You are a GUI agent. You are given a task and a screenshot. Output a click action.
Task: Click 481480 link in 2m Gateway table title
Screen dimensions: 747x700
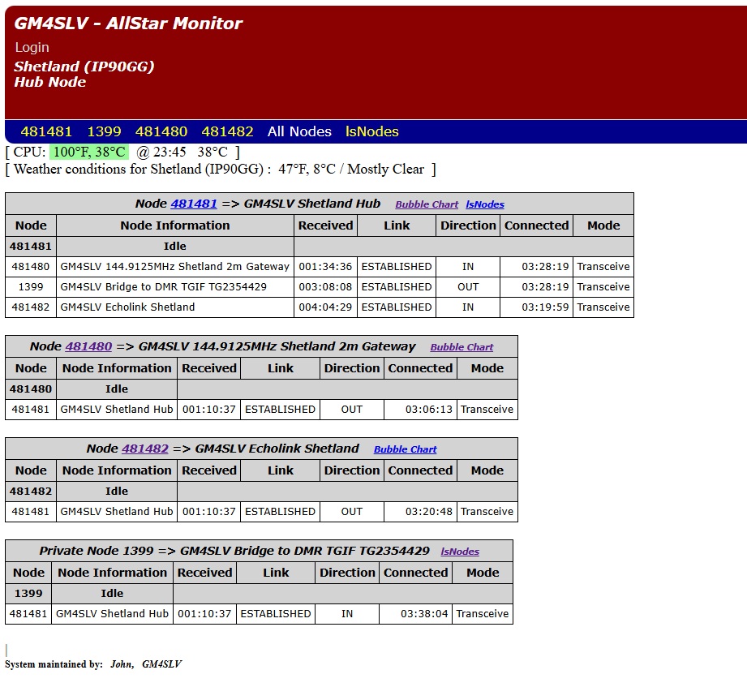coord(88,346)
